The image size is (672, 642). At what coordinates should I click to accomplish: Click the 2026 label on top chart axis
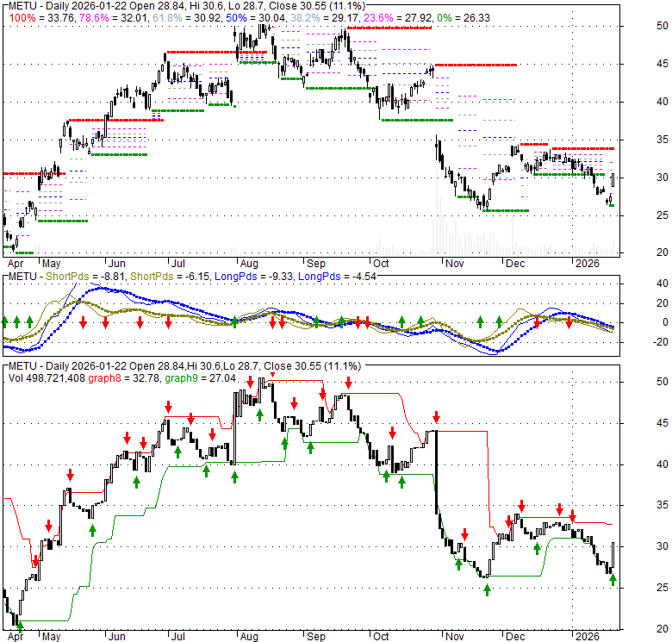tap(588, 264)
